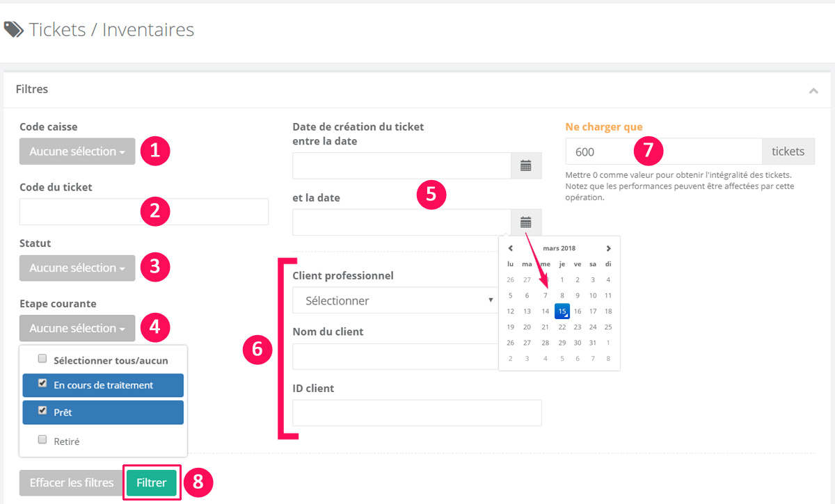Toggle the 'Etape courante' dropdown
835x504 pixels.
tap(77, 328)
